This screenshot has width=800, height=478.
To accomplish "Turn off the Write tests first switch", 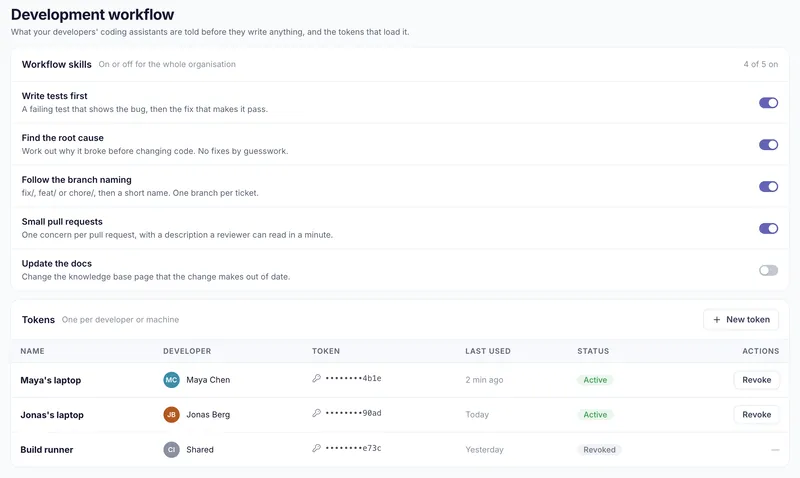I will 768,103.
